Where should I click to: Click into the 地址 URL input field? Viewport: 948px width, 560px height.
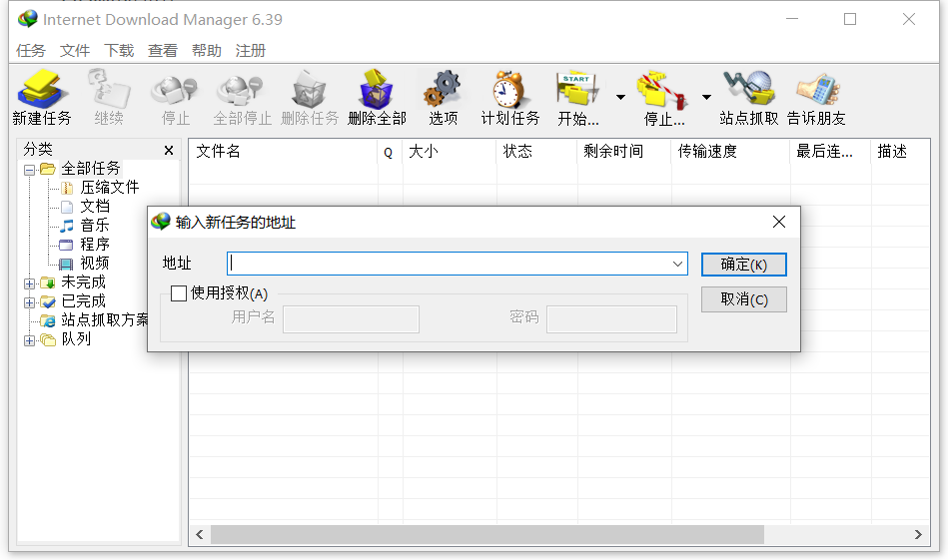[450, 264]
